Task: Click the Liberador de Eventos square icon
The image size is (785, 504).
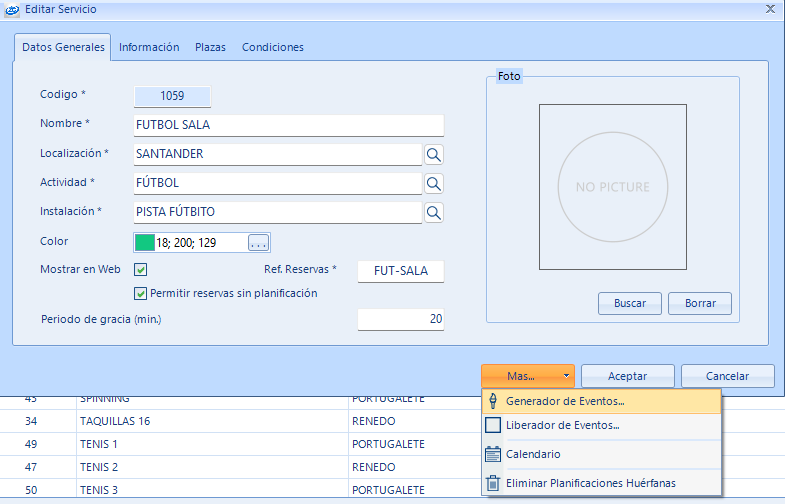Action: point(492,425)
